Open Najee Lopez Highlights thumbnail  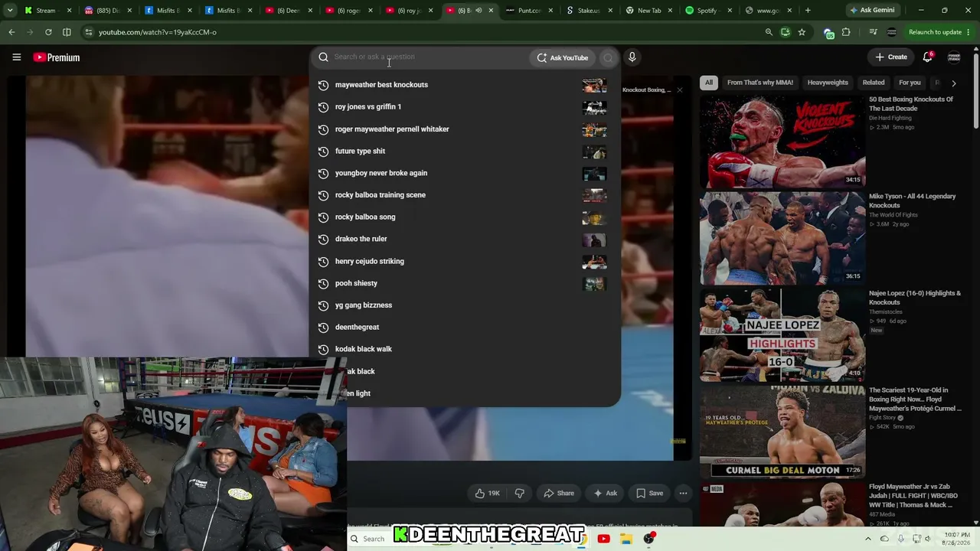782,335
